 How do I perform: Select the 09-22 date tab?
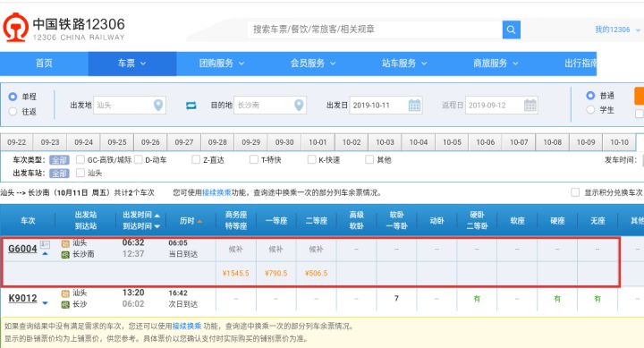pyautogui.click(x=16, y=142)
